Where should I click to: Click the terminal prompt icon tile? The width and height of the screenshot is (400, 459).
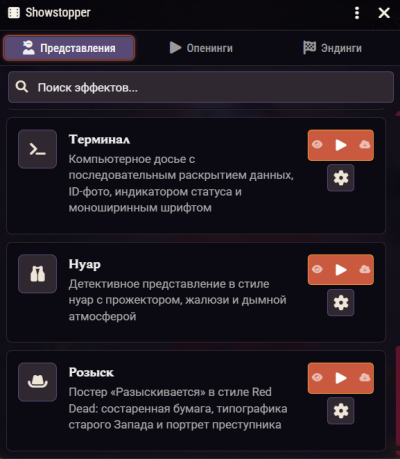[38, 149]
